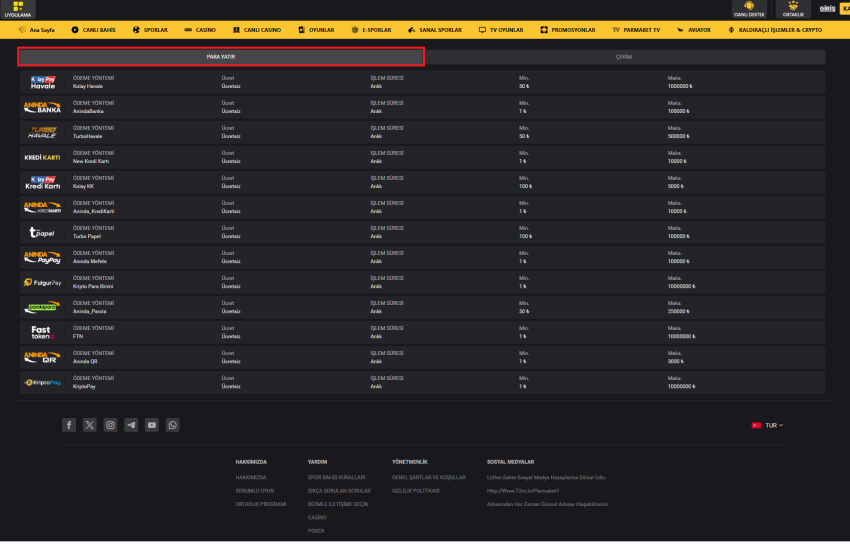Open Canlı Casino menu item
This screenshot has height=550, width=850.
click(x=257, y=30)
